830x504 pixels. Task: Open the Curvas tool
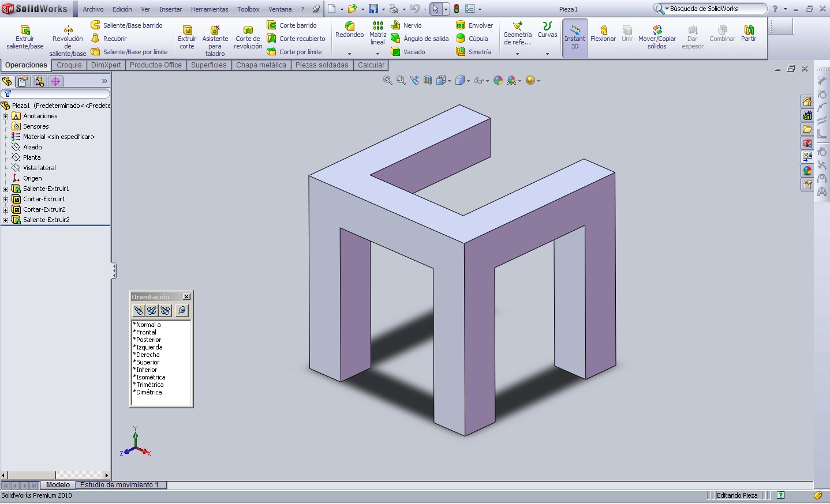click(547, 30)
